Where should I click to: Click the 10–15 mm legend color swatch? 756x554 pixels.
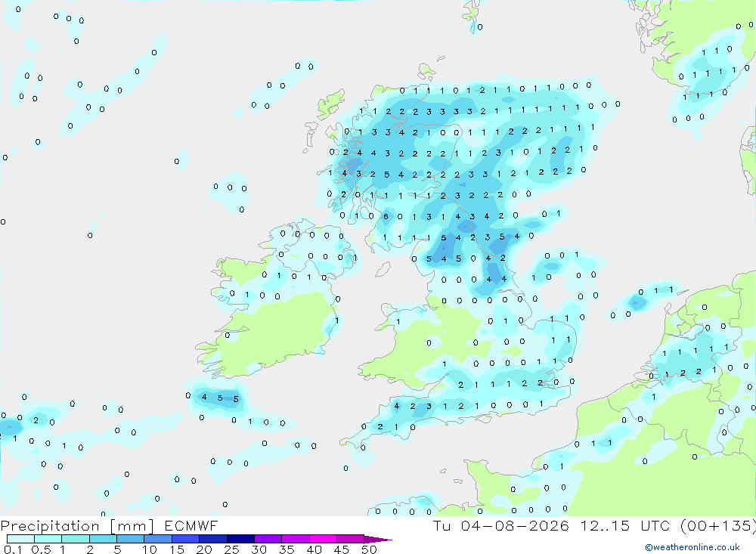point(158,539)
